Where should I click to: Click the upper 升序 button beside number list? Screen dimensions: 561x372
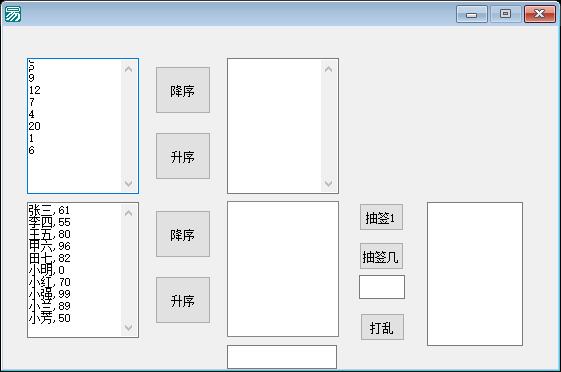pos(183,156)
